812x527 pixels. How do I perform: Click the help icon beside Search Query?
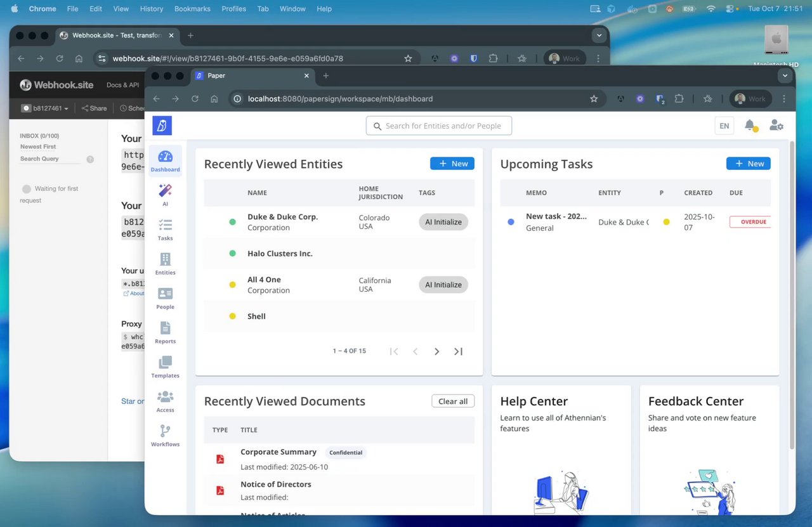tap(90, 159)
